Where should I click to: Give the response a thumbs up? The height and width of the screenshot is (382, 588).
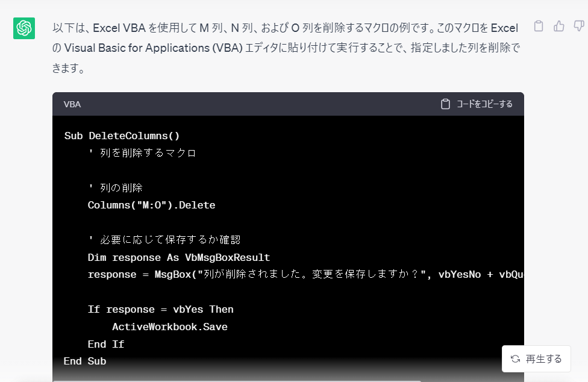(x=558, y=26)
